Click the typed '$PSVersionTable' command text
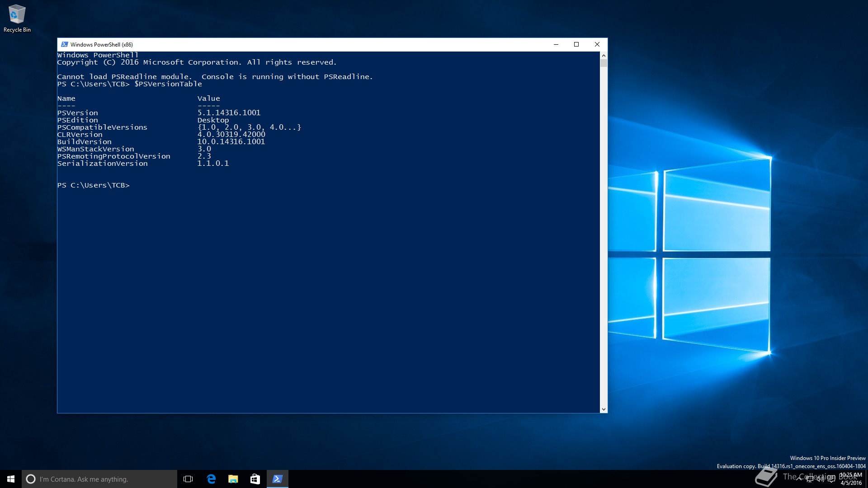The width and height of the screenshot is (868, 488). (168, 84)
